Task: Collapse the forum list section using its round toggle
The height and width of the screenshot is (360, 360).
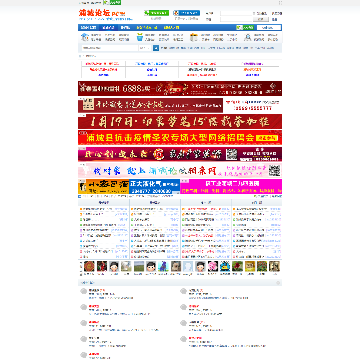Action: (x=279, y=283)
